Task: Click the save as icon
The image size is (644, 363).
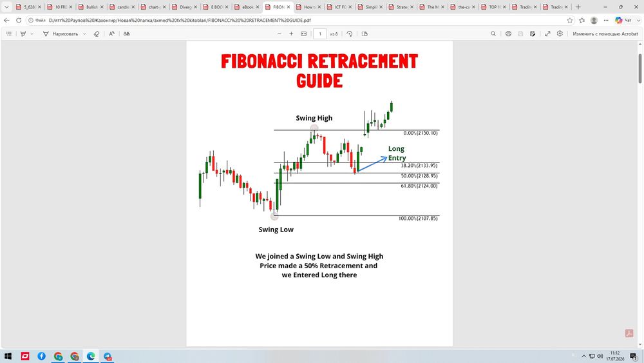Action: 533,34
